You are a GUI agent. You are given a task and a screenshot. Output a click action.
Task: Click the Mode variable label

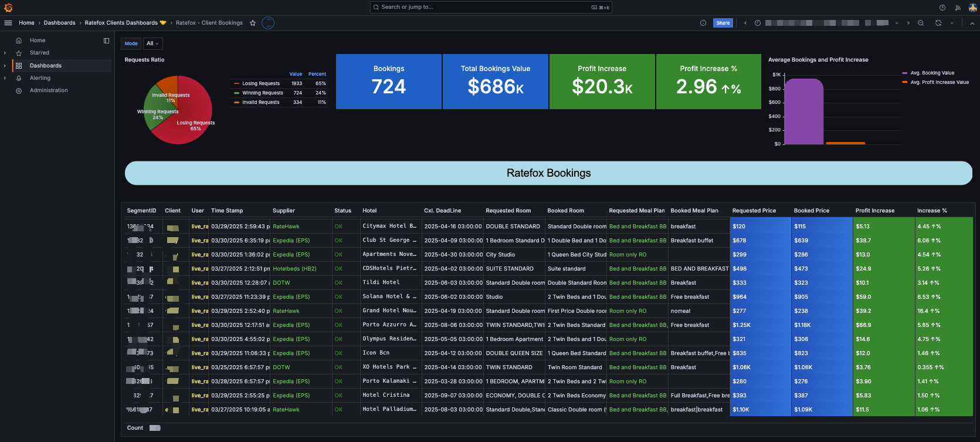point(131,43)
